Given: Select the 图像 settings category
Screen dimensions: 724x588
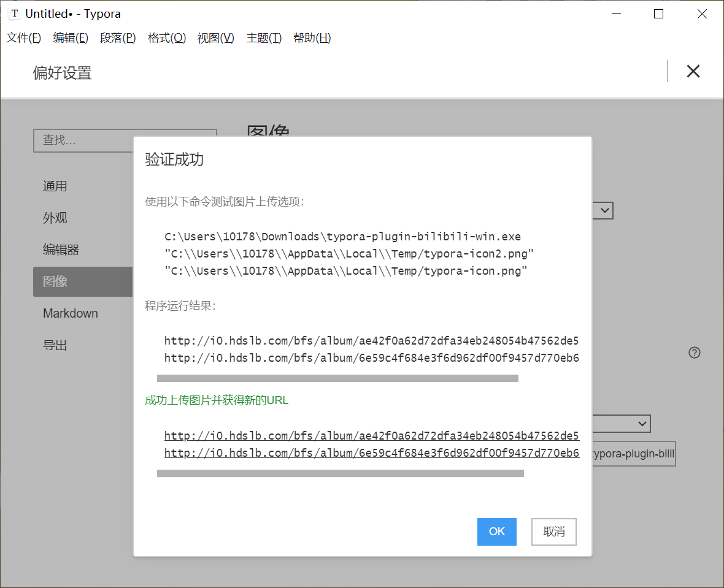Looking at the screenshot, I should (83, 281).
